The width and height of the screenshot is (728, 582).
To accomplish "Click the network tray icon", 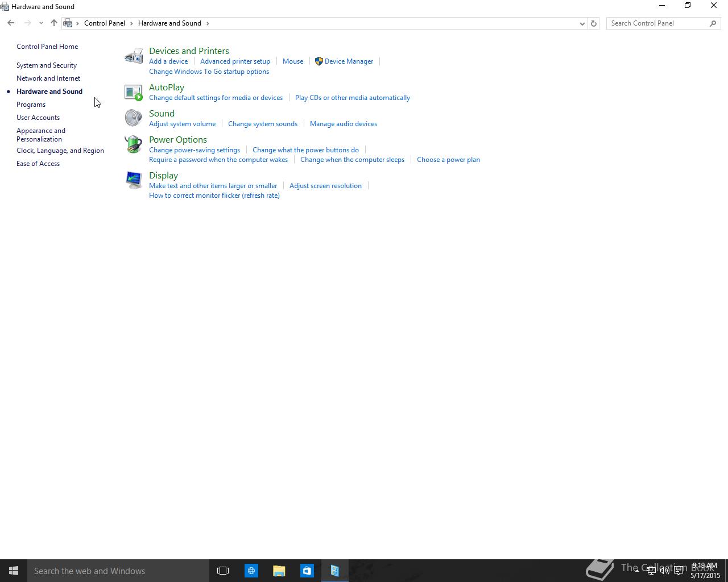I will (x=651, y=571).
